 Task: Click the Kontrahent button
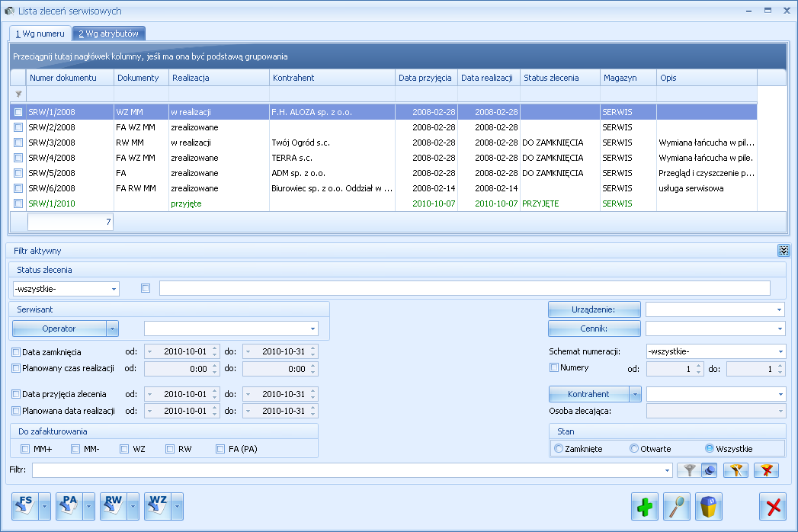pos(589,394)
